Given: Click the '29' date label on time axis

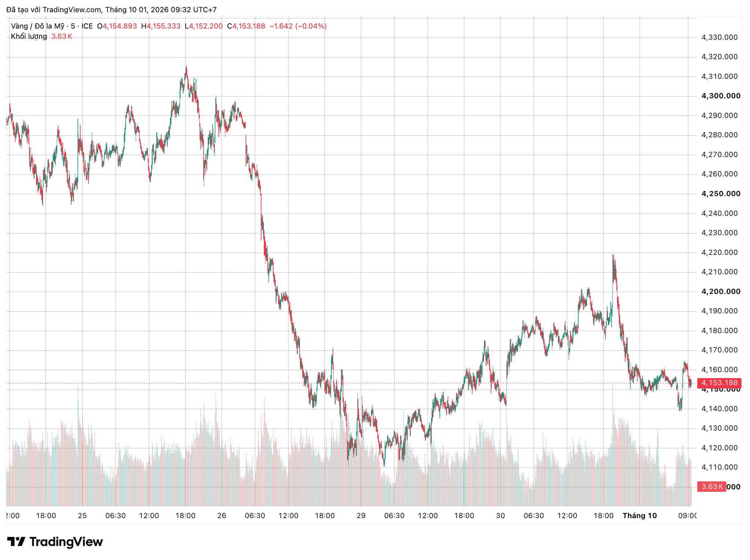Looking at the screenshot, I should point(361,516).
